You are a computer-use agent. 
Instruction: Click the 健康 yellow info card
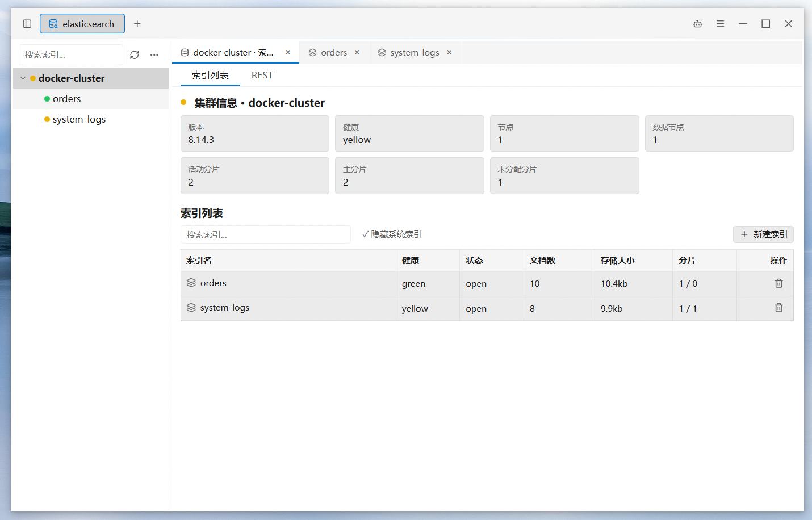click(409, 133)
